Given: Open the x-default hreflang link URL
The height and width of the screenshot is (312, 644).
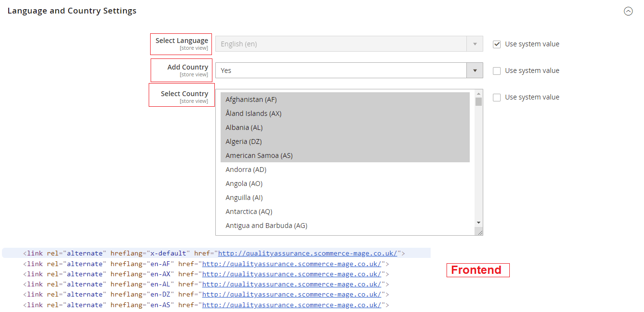Looking at the screenshot, I should 308,254.
